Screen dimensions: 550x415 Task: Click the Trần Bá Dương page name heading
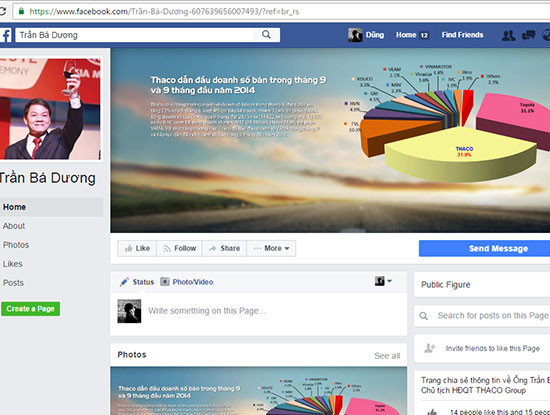pyautogui.click(x=47, y=178)
